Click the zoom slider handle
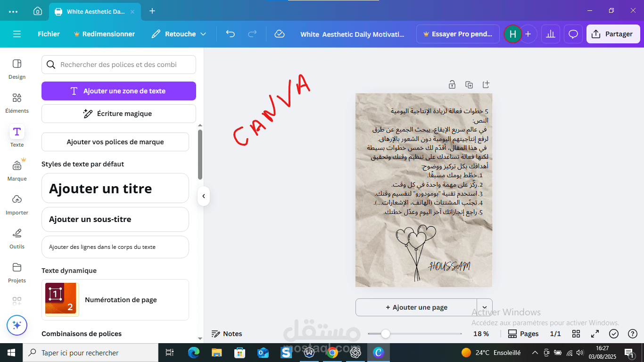Screen dimensions: 644x362 point(386,334)
